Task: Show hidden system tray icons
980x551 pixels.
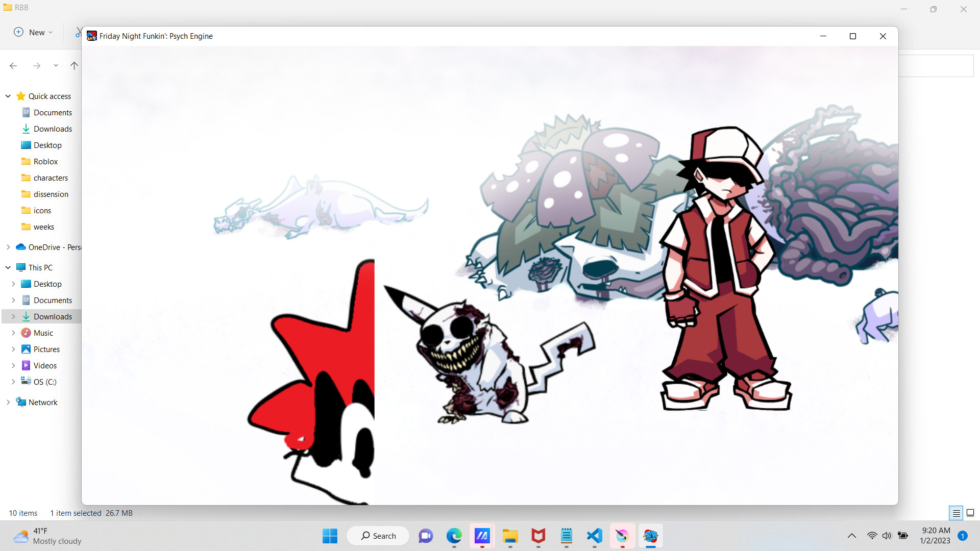Action: click(851, 536)
